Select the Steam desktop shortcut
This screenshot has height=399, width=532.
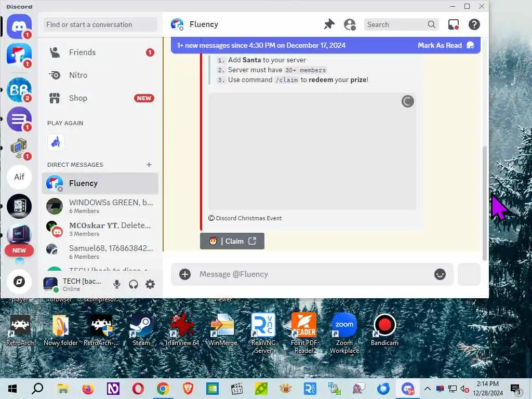(141, 330)
